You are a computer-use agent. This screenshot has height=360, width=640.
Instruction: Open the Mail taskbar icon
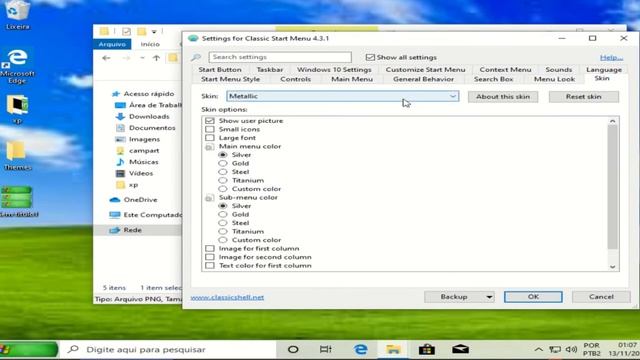460,349
